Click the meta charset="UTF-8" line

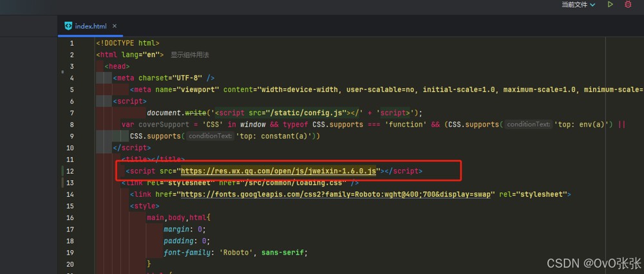click(x=164, y=78)
